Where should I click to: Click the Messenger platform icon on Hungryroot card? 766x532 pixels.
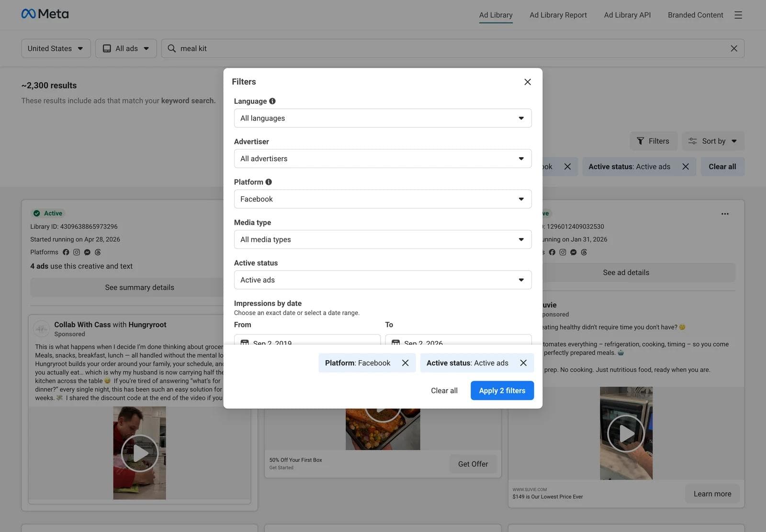(x=87, y=252)
